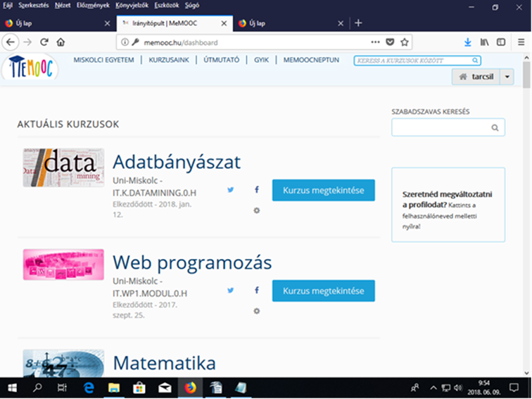Save page to Pocket icon
The width and height of the screenshot is (532, 399).
click(390, 42)
